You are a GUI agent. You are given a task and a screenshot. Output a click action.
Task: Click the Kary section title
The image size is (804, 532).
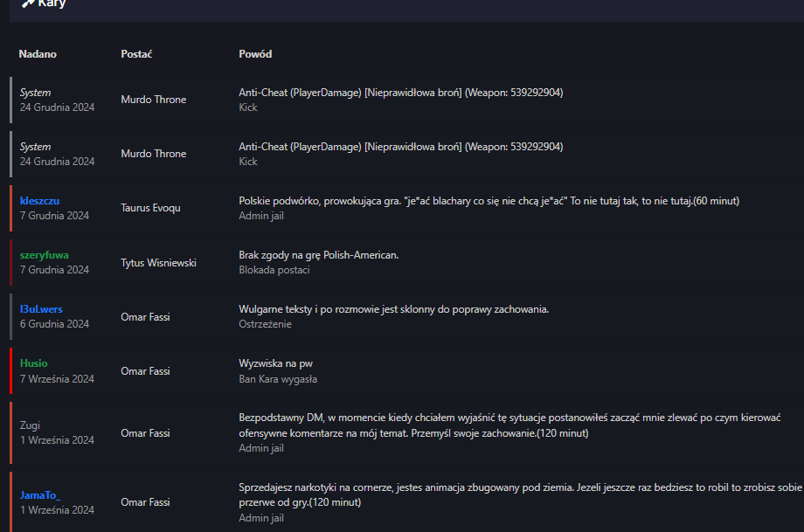(52, 3)
